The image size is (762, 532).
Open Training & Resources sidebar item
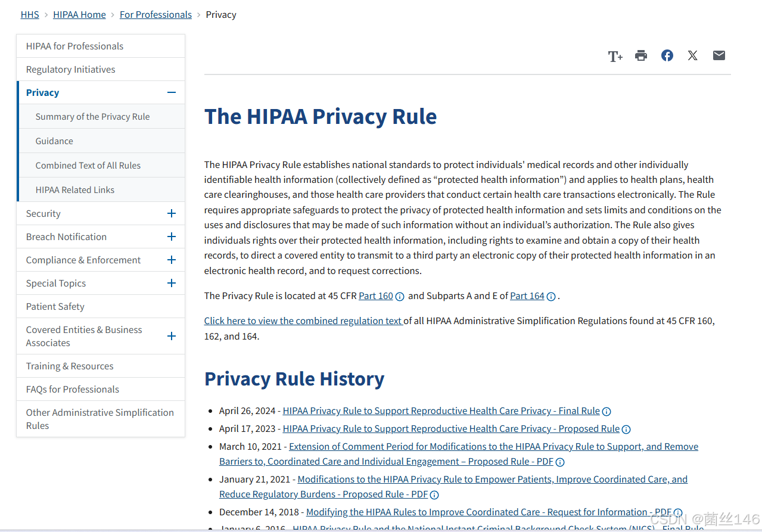click(x=101, y=366)
